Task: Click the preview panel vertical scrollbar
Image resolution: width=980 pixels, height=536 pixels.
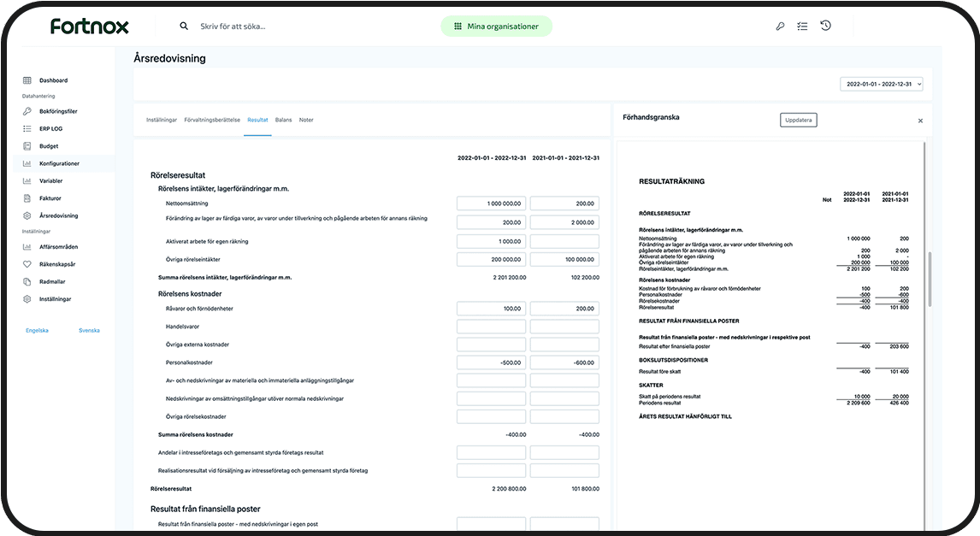Action: (930, 282)
